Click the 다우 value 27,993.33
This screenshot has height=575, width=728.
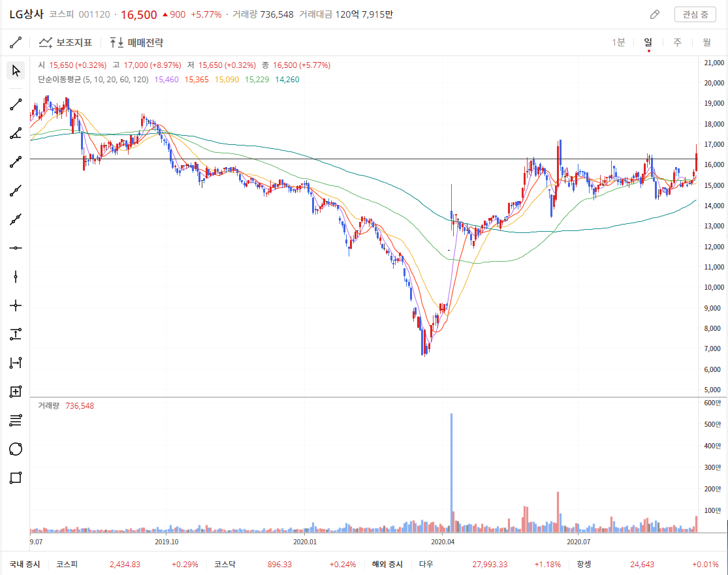tap(490, 565)
